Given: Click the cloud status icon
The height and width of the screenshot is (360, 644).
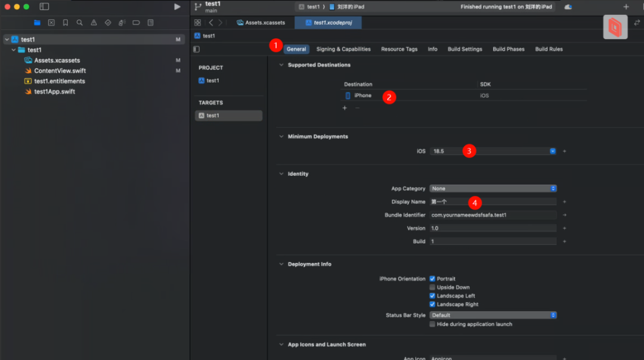Looking at the screenshot, I should (x=568, y=7).
